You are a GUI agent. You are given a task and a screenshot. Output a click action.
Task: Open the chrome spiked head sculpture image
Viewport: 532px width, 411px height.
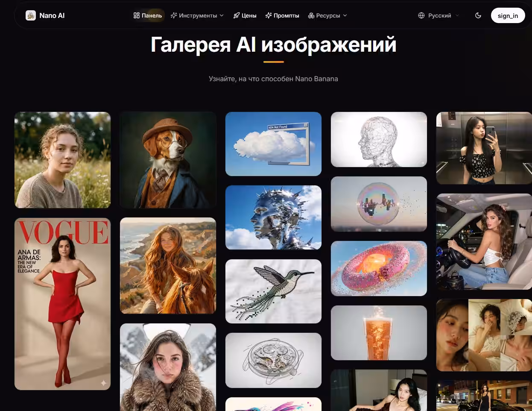(273, 217)
